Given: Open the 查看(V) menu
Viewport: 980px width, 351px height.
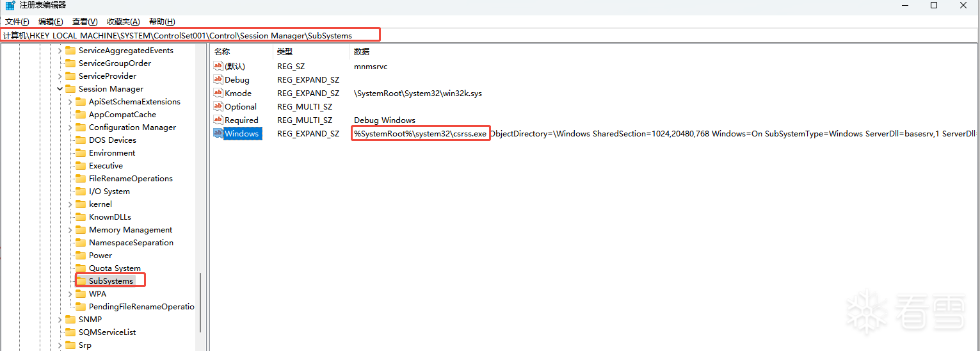Looking at the screenshot, I should [85, 22].
